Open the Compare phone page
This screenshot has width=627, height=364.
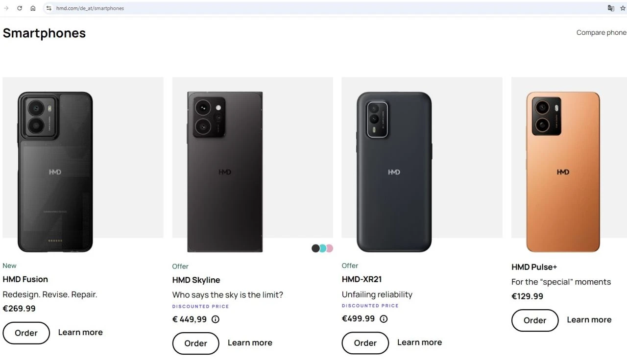pos(601,32)
